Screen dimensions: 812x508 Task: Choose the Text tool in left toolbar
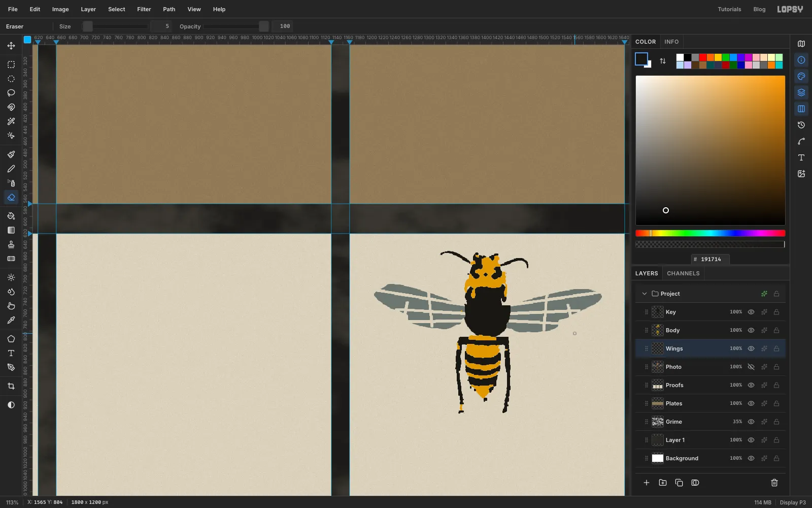[x=11, y=353]
